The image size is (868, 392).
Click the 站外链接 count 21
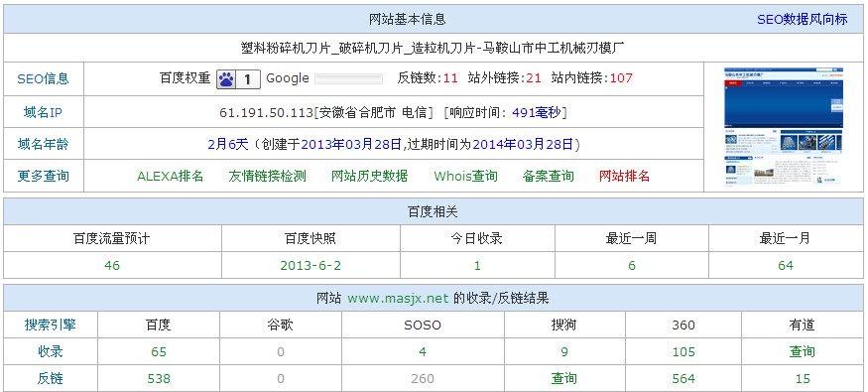[x=534, y=78]
